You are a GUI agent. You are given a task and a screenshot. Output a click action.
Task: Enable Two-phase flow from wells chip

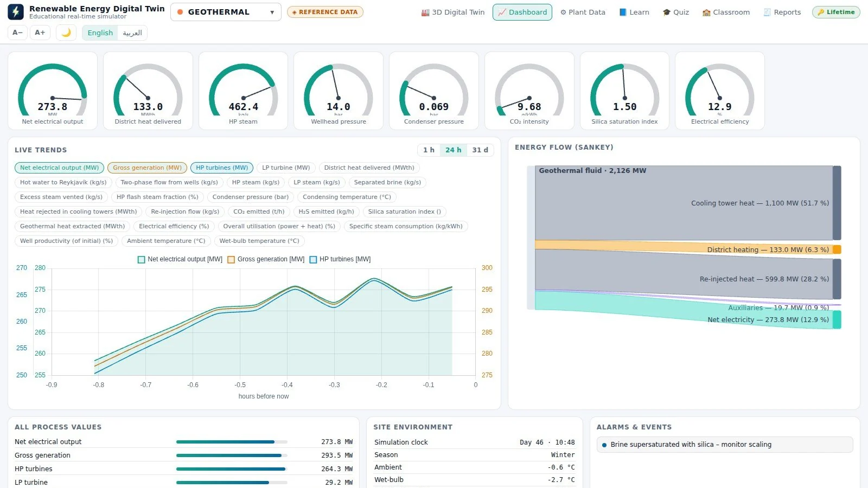pos(169,182)
